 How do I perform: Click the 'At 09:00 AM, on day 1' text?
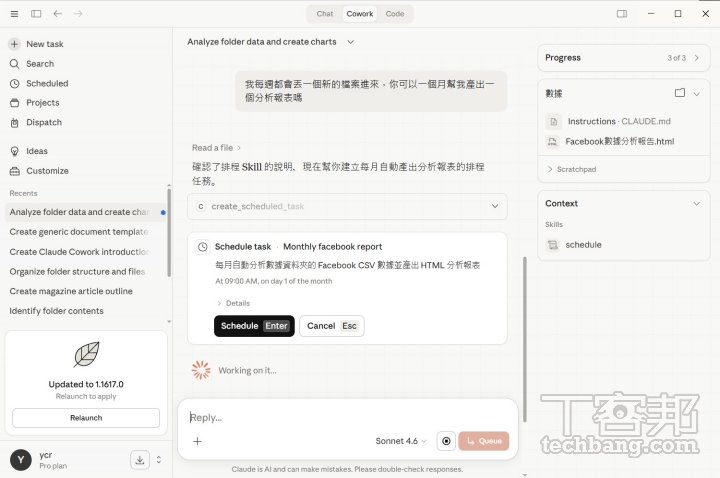[274, 281]
